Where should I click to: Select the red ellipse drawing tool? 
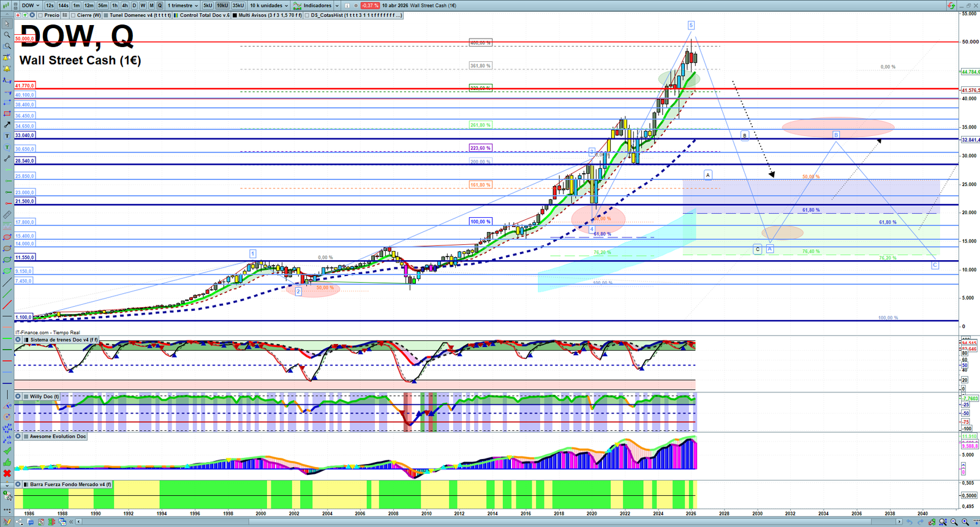coord(7,237)
